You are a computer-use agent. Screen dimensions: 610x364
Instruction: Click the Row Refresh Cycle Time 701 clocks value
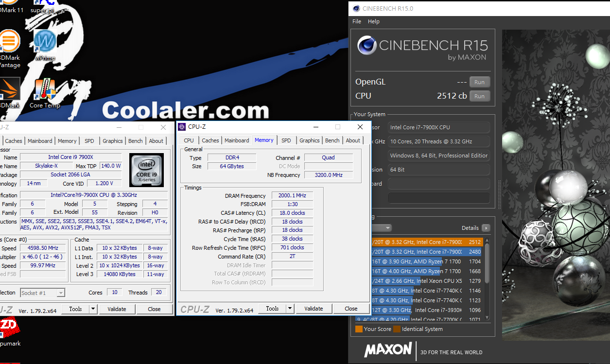point(292,248)
